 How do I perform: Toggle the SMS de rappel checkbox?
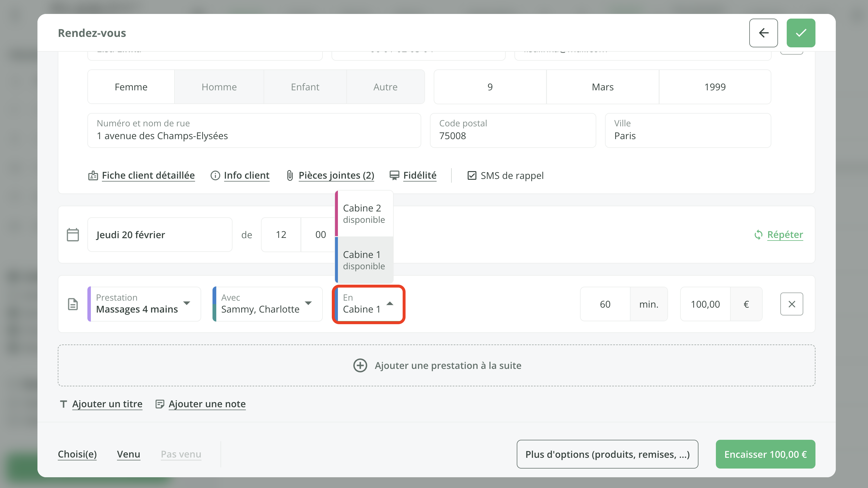pos(472,176)
